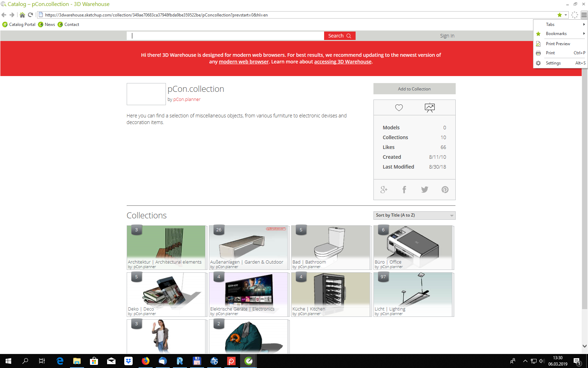Share collection on Pinterest
The width and height of the screenshot is (588, 368).
click(445, 190)
